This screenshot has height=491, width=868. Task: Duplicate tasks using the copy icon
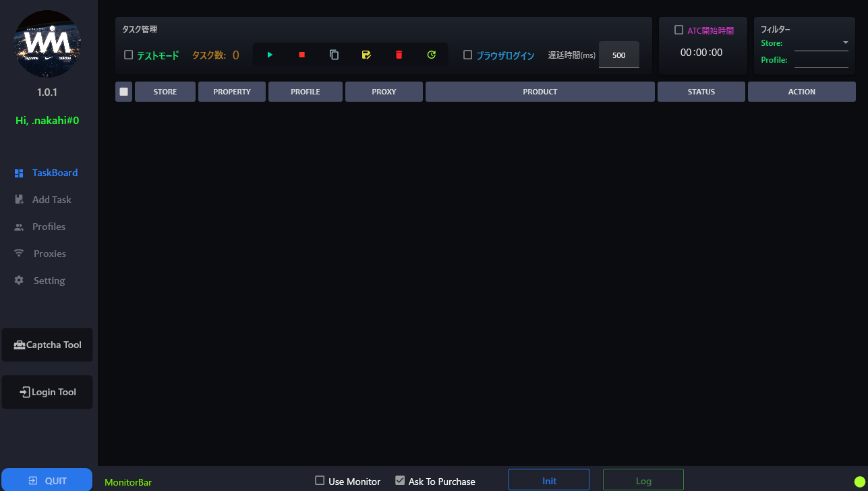(334, 55)
